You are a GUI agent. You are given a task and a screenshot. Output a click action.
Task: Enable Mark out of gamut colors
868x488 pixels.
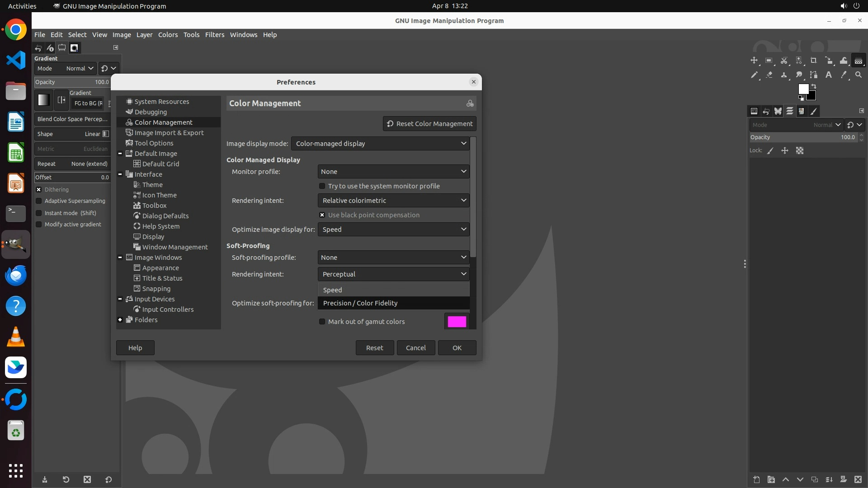click(322, 322)
